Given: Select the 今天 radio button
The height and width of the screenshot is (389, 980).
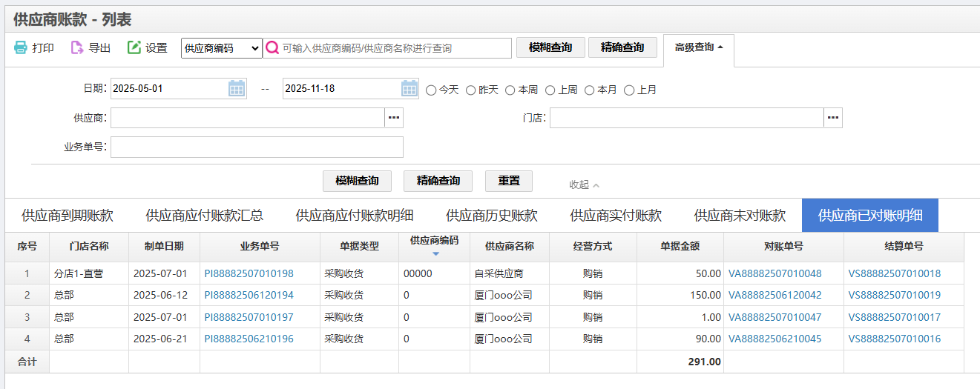Looking at the screenshot, I should pyautogui.click(x=431, y=90).
